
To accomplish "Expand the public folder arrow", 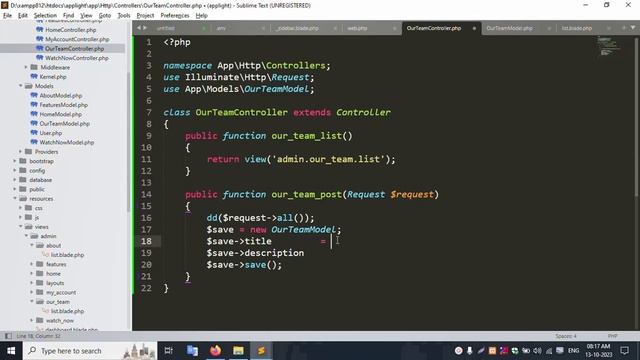I will coord(15,189).
